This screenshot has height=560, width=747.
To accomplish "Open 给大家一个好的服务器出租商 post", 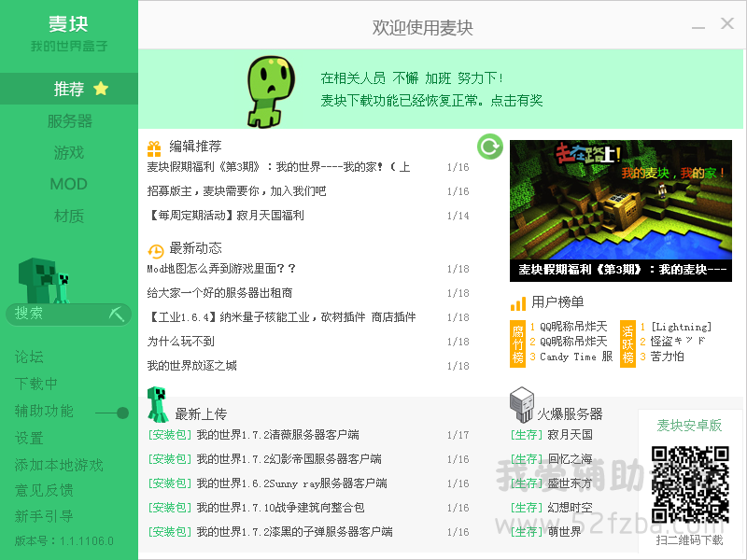I will [x=219, y=293].
